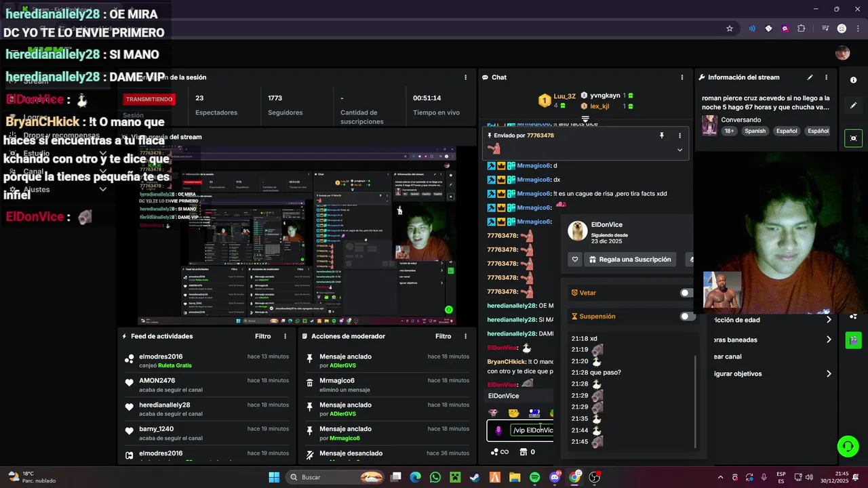Click the shop icon with the 0 count below chat
Viewport: 868px width, 488px height.
pyautogui.click(x=528, y=452)
